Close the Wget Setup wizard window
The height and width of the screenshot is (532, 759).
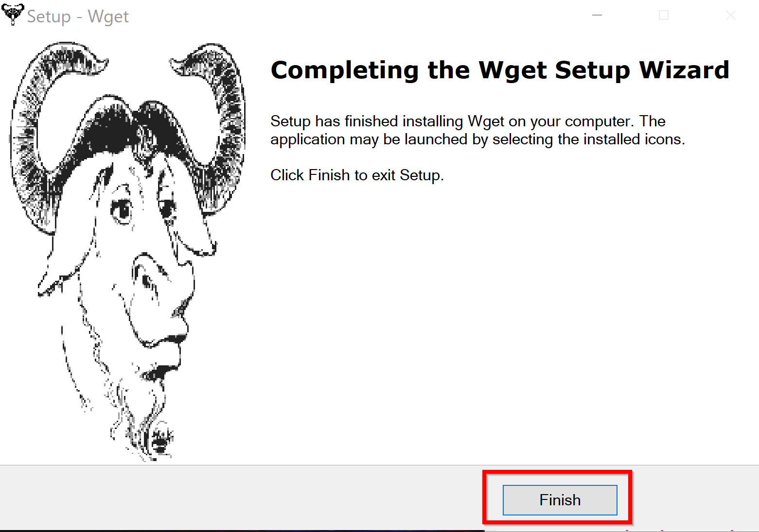click(x=730, y=15)
